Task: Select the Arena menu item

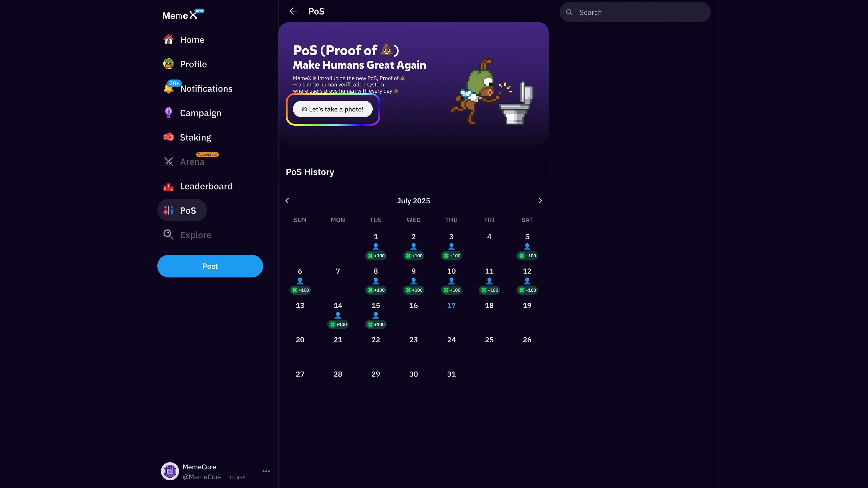Action: click(192, 162)
